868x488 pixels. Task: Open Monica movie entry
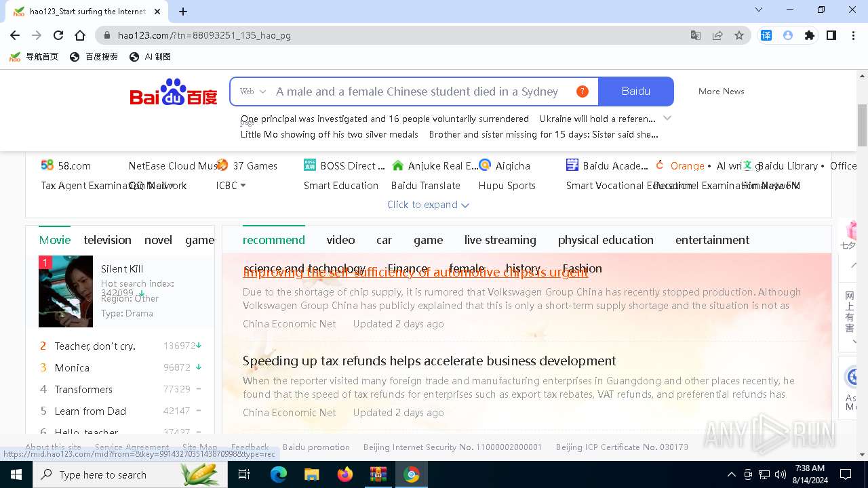72,367
